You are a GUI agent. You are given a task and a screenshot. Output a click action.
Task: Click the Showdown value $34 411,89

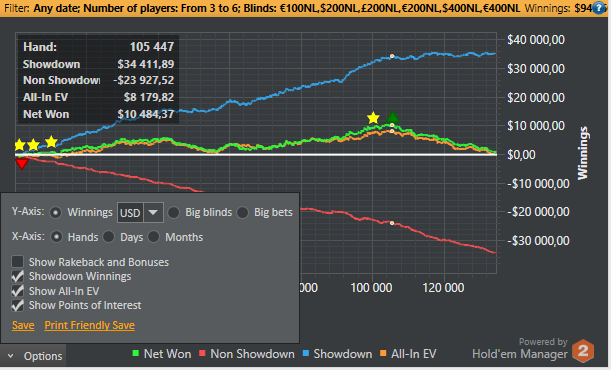point(146,64)
